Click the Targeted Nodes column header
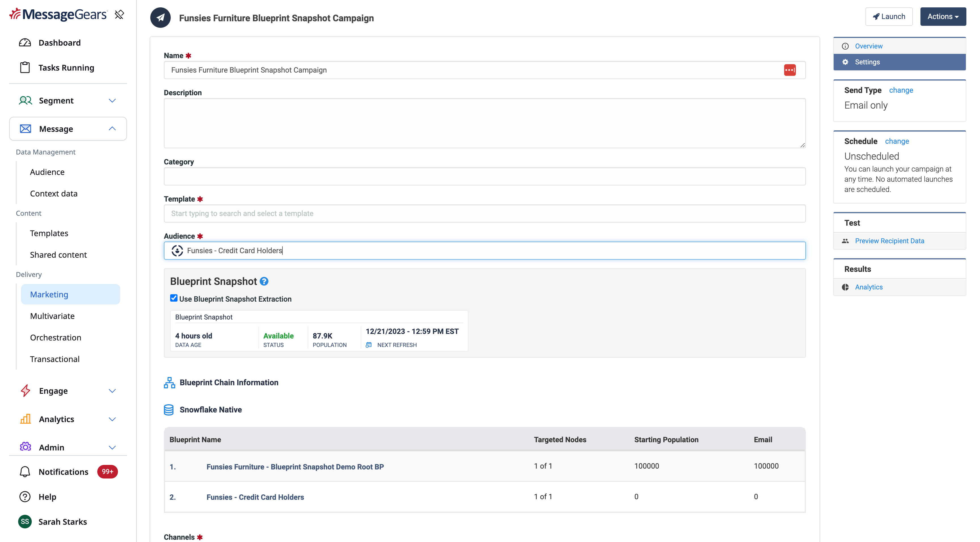Image resolution: width=980 pixels, height=542 pixels. (x=560, y=440)
